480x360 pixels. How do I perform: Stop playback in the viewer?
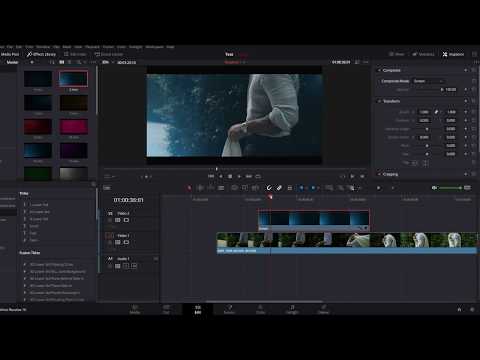pos(230,176)
